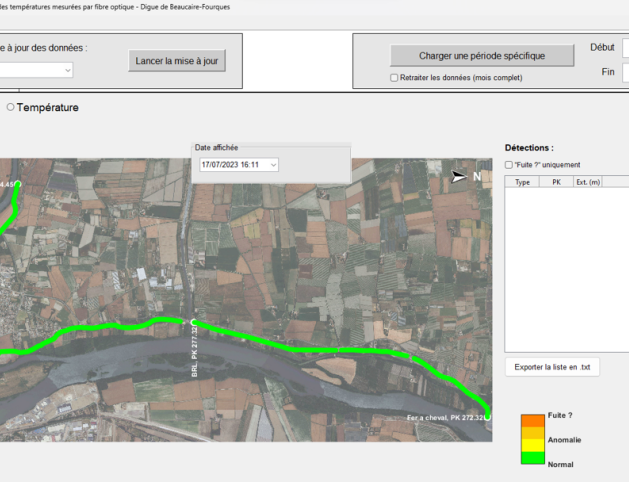Click the Fer a cheval PK 272.32 marker

(x=488, y=417)
